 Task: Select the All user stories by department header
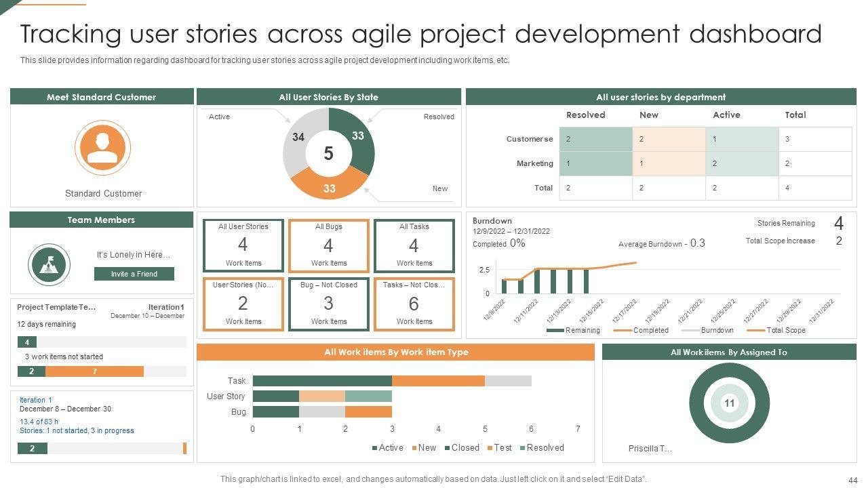[660, 97]
